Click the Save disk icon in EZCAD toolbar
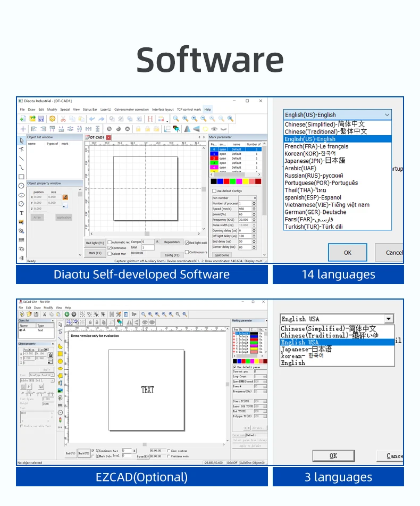The height and width of the screenshot is (506, 420). (36, 314)
